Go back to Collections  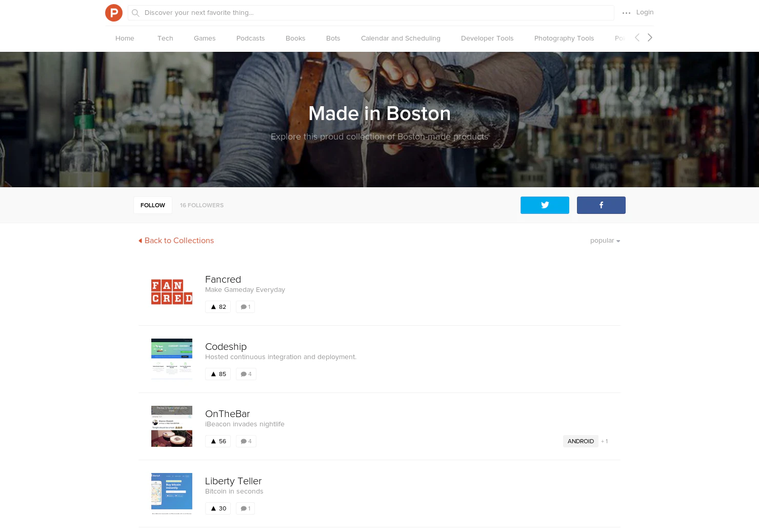176,241
